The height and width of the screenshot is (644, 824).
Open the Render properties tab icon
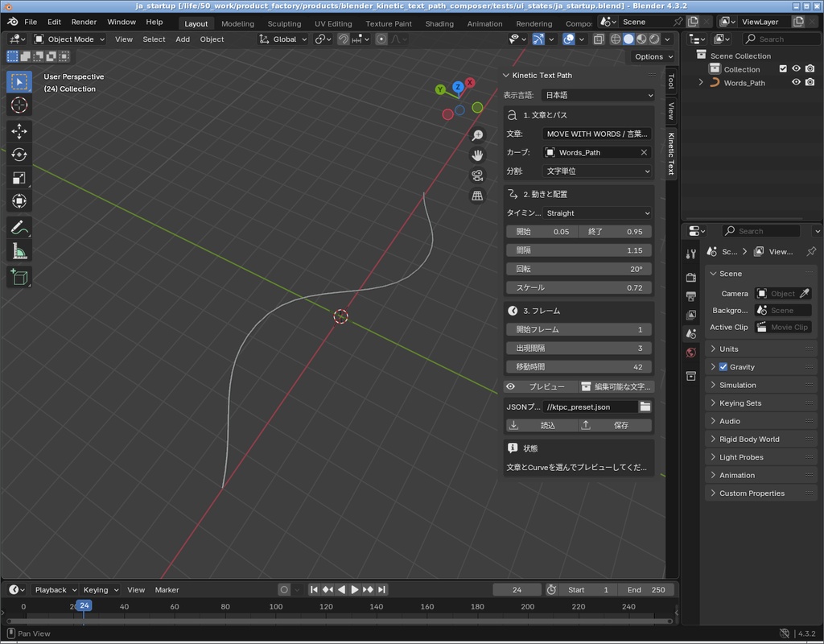(x=691, y=277)
